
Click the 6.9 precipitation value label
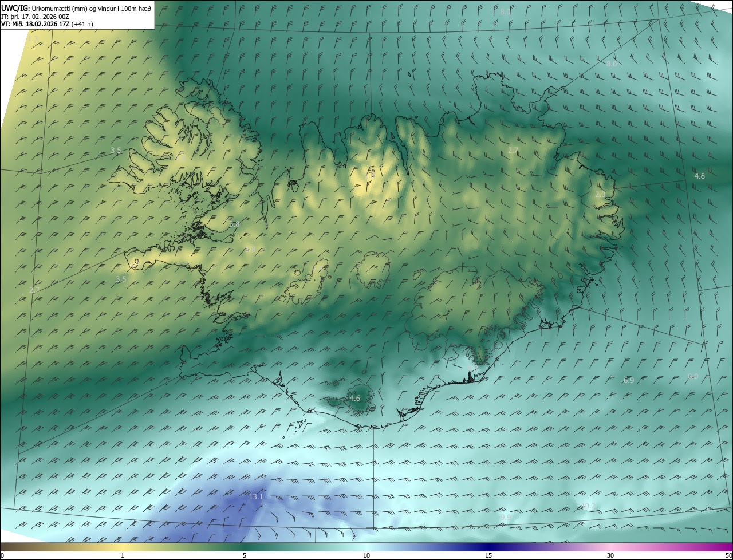pyautogui.click(x=629, y=380)
